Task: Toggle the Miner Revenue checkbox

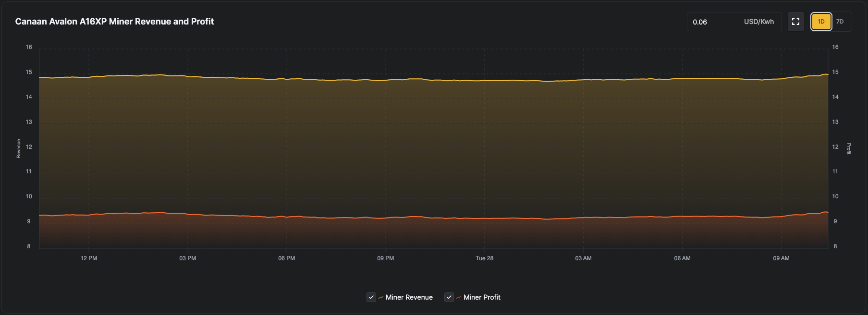Action: click(371, 297)
